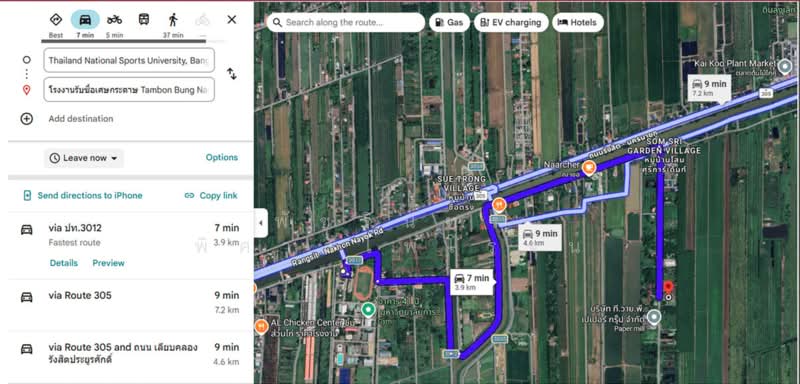Click the Paper mill marker on map
The height and width of the screenshot is (384, 800).
(654, 318)
